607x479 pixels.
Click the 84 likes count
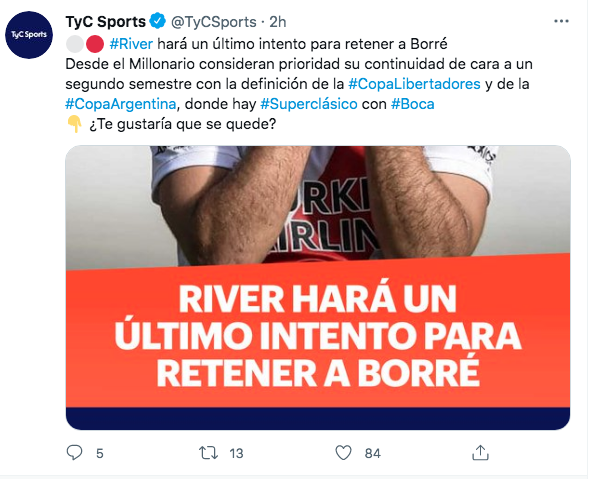(372, 453)
